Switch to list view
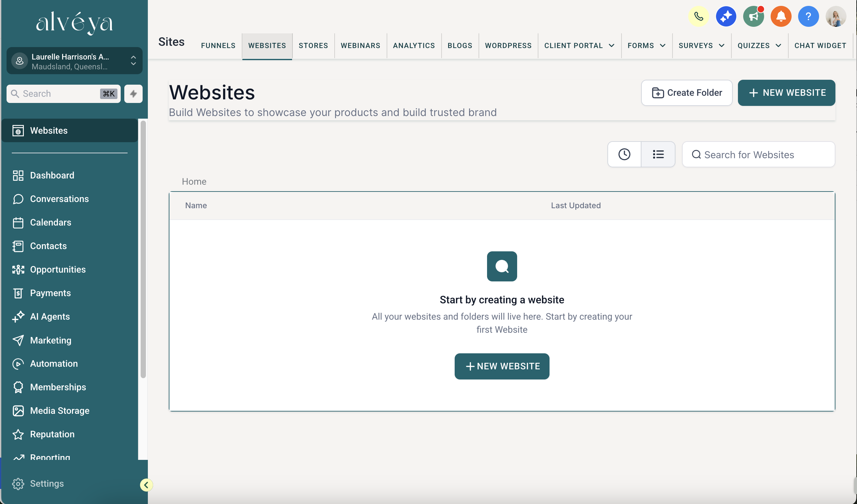 coord(658,154)
